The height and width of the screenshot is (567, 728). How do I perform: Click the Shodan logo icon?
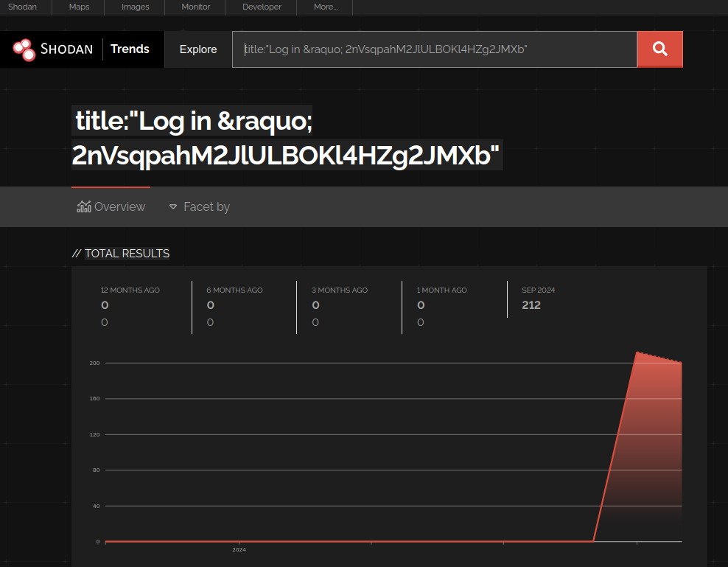coord(24,49)
